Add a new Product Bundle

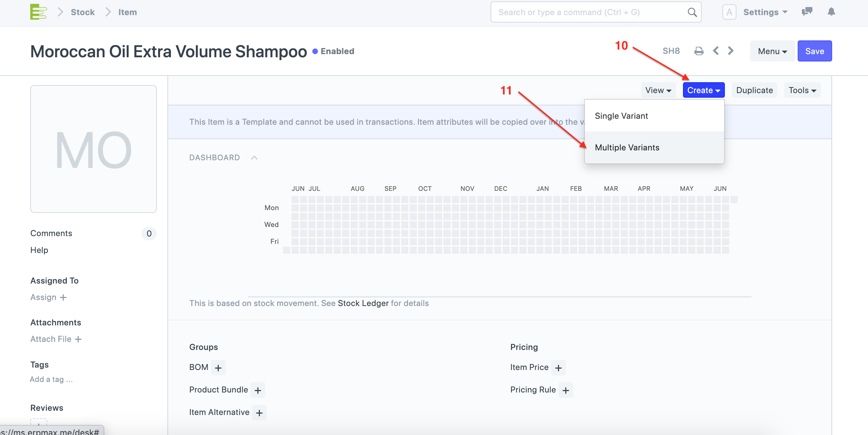(258, 390)
